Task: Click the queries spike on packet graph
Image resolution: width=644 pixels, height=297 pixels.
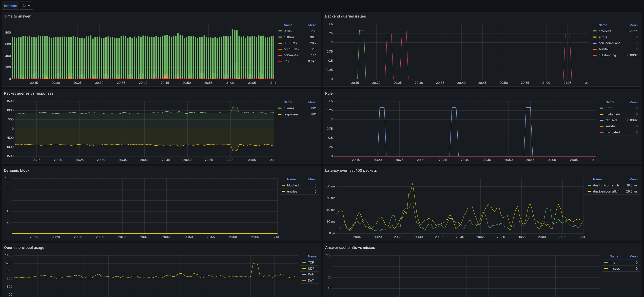Action: (235, 107)
